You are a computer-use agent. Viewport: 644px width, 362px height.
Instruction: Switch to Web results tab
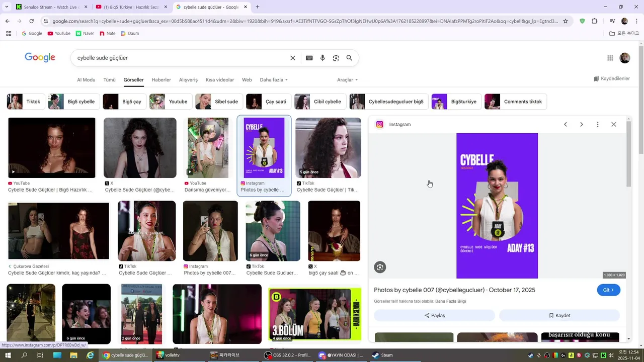[247, 80]
